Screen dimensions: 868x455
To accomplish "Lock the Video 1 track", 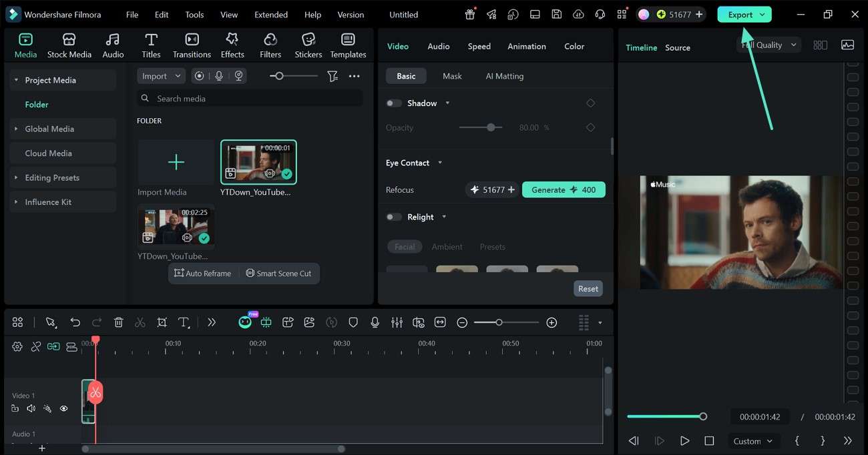I will pyautogui.click(x=15, y=408).
